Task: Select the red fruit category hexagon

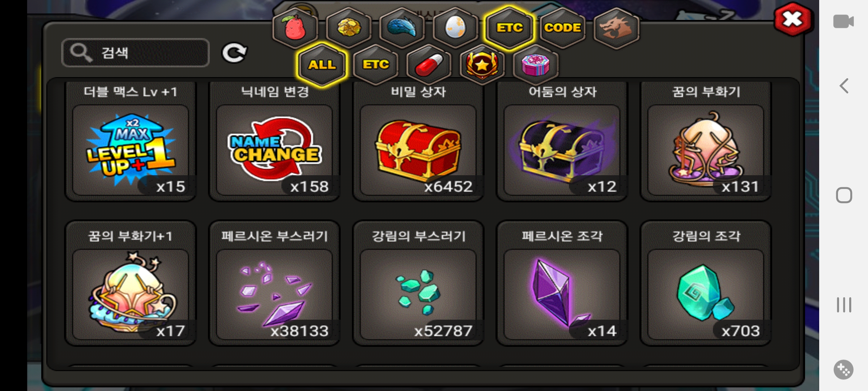Action: coord(295,28)
